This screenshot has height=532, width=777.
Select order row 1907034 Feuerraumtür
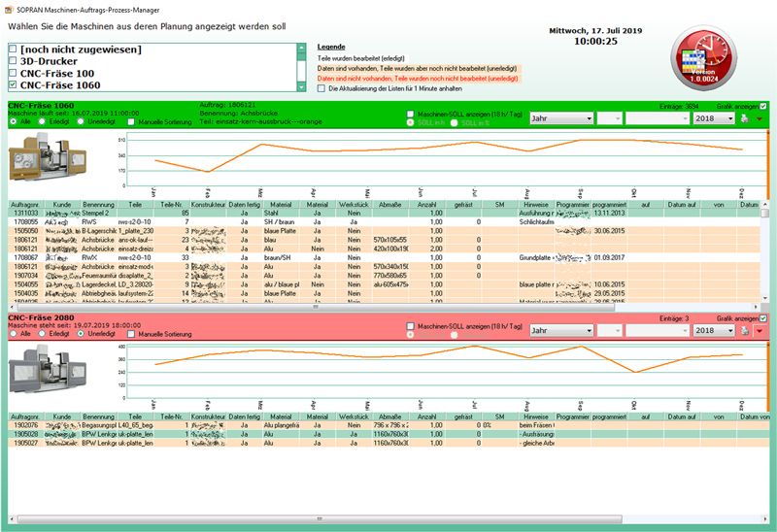[384, 276]
